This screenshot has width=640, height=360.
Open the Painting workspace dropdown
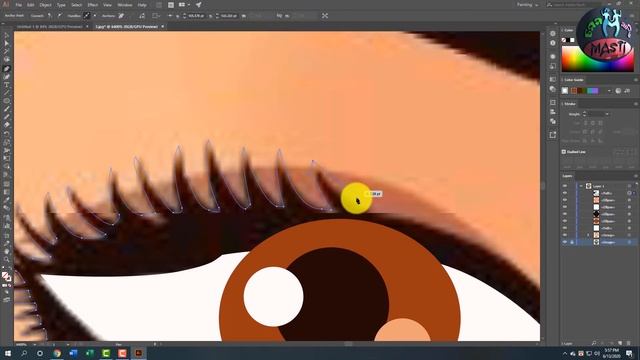click(x=527, y=5)
